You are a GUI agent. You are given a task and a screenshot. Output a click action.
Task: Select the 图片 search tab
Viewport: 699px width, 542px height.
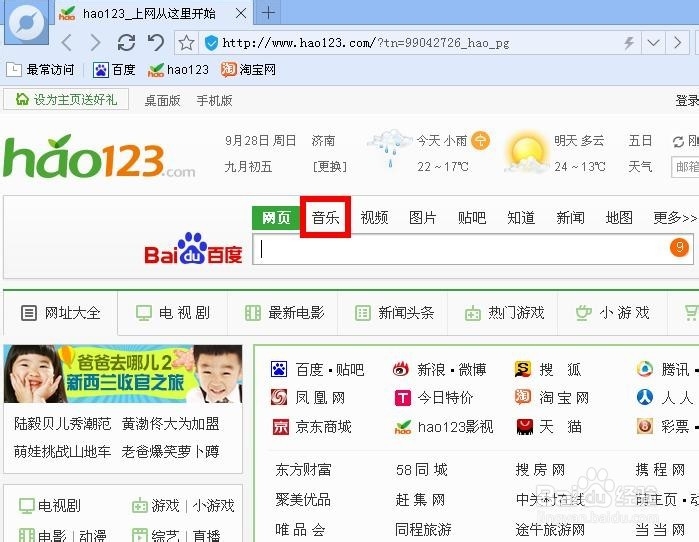(x=423, y=218)
